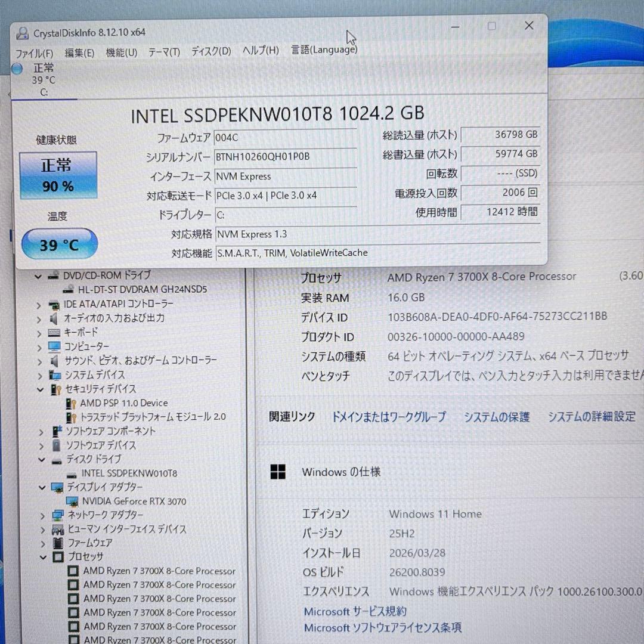Click the Windows logo beside Windows の仕様
The image size is (644, 644).
(x=278, y=472)
